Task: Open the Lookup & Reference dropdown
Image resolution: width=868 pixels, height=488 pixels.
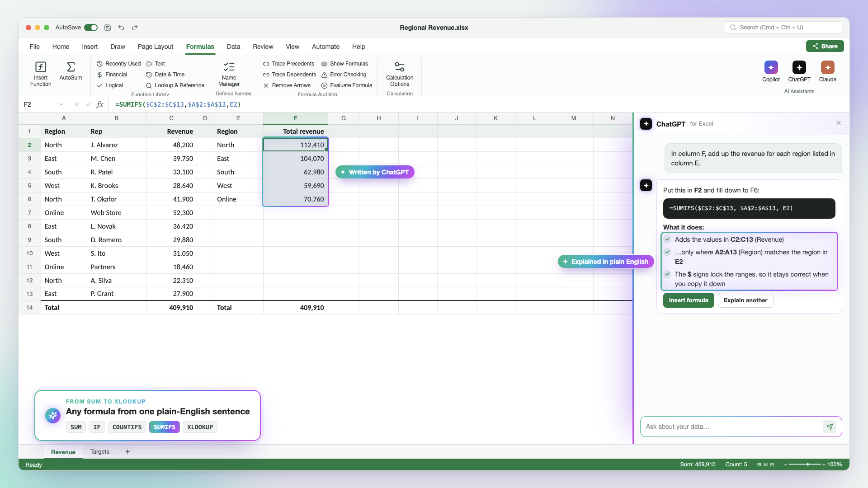Action: [x=175, y=85]
